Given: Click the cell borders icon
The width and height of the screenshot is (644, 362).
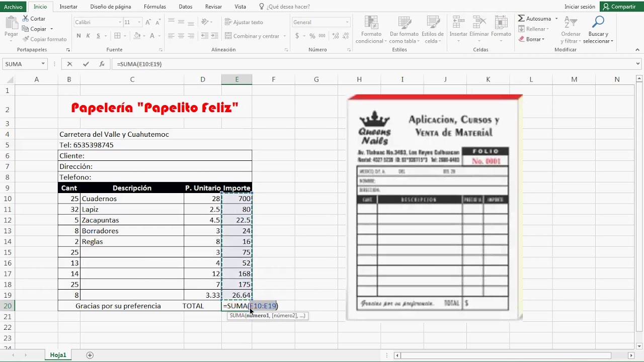Looking at the screenshot, I should click(x=117, y=36).
